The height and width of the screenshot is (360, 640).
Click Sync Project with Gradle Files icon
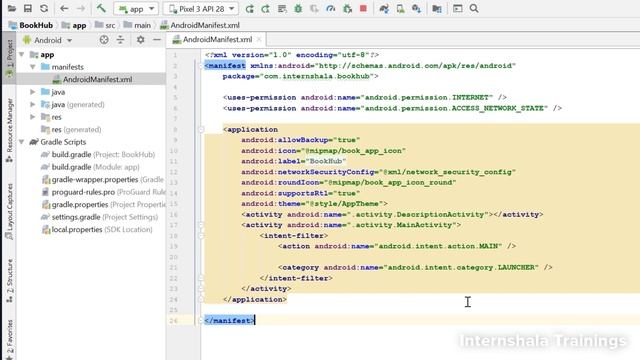384,9
